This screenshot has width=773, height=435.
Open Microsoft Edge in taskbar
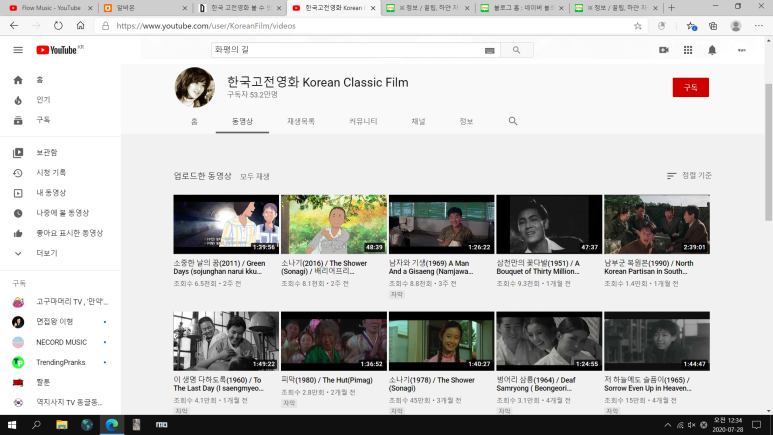112,425
